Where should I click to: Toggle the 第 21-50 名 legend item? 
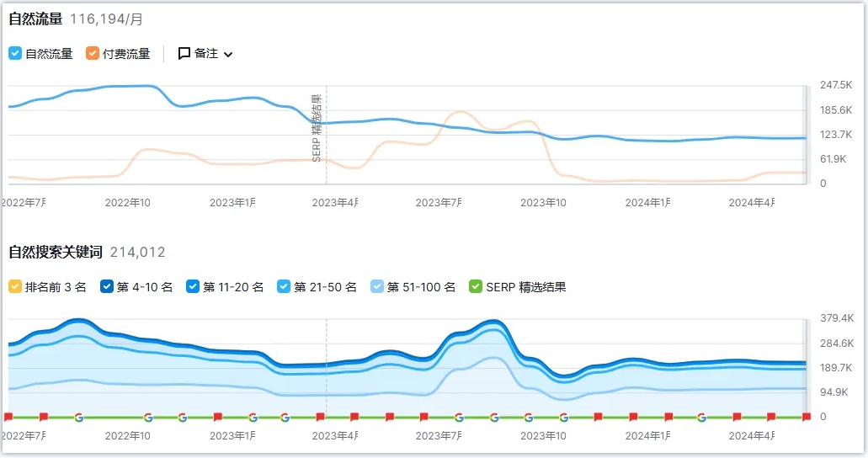click(x=284, y=286)
